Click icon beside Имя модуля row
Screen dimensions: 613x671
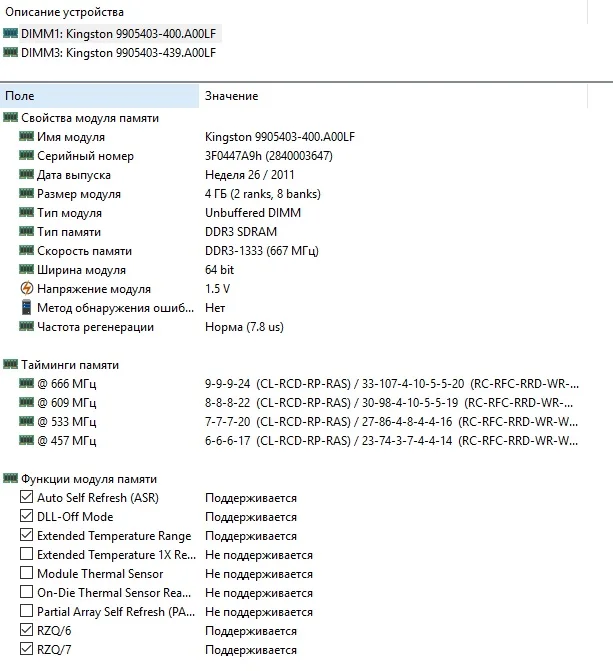click(x=26, y=136)
